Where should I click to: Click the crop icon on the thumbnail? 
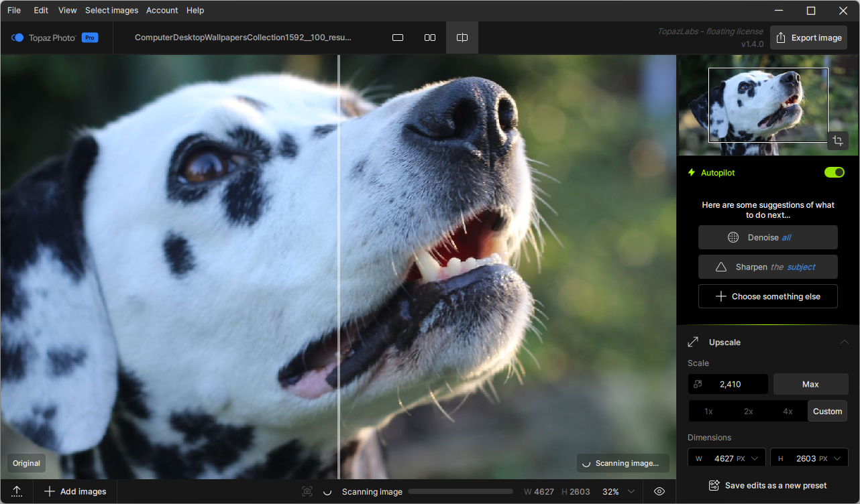pos(837,141)
